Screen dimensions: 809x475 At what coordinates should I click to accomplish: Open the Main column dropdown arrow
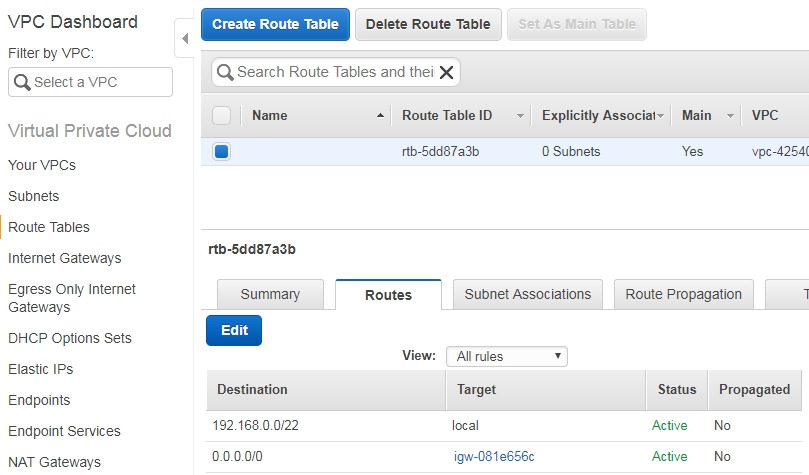pyautogui.click(x=730, y=116)
